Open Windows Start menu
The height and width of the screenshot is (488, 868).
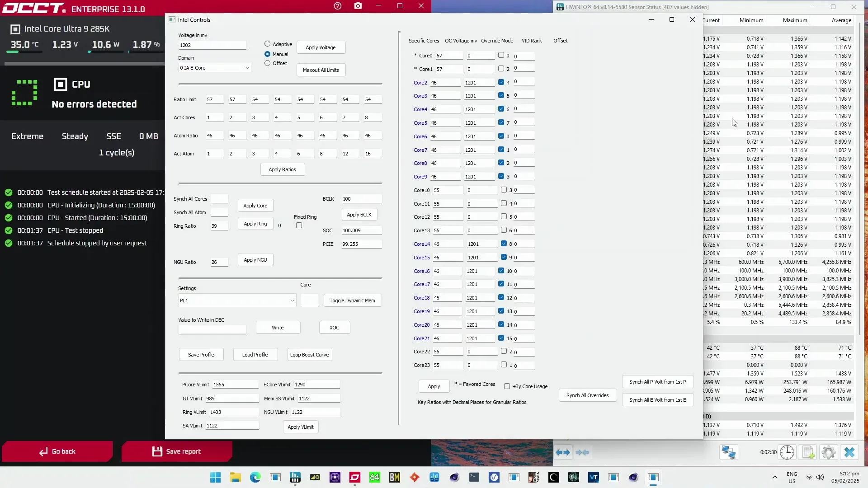(x=216, y=477)
